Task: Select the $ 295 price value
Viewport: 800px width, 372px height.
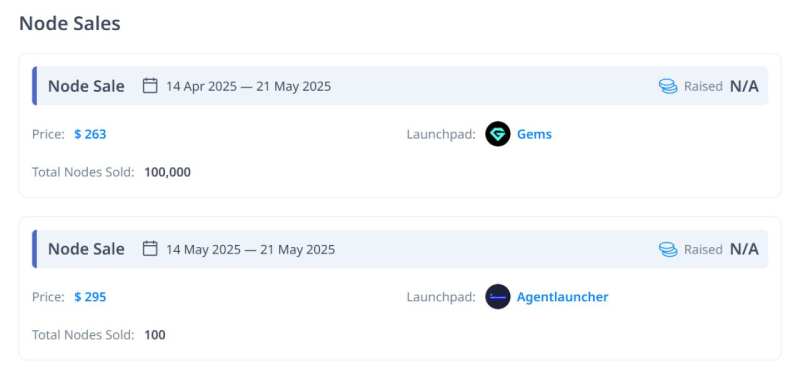Action: click(90, 296)
